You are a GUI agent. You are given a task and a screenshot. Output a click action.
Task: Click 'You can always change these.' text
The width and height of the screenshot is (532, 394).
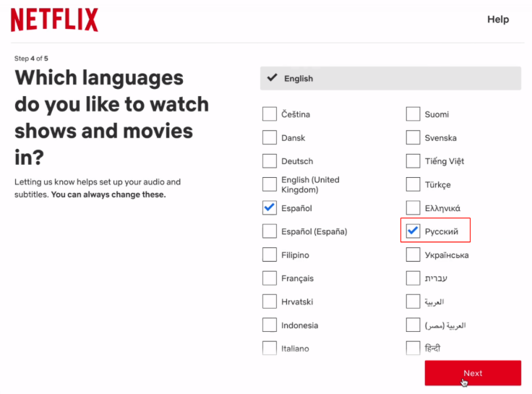(108, 194)
